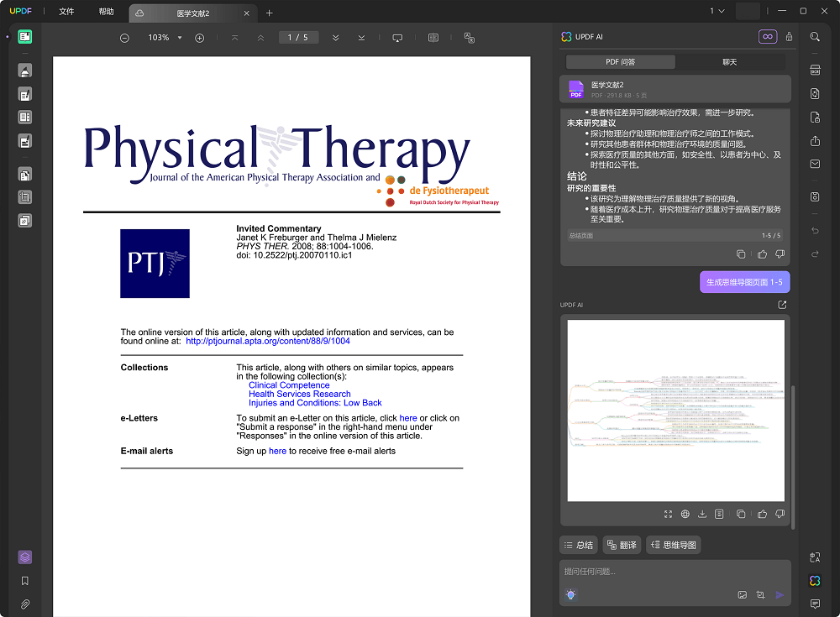Zoom in with the plus button
The height and width of the screenshot is (617, 840).
point(199,38)
